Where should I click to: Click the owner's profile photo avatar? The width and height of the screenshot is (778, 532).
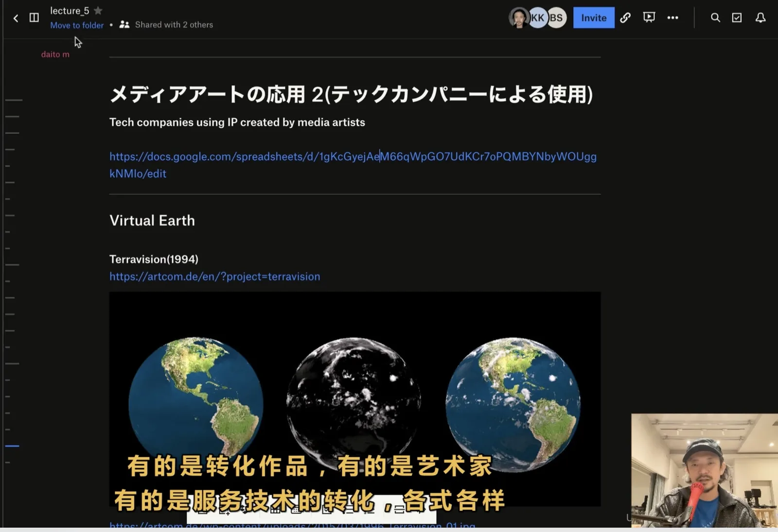pyautogui.click(x=518, y=18)
